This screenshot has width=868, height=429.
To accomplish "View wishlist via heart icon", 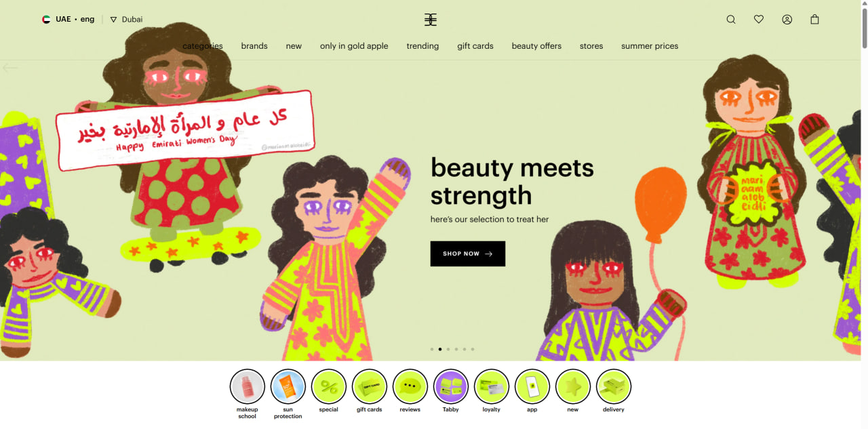I will pos(759,20).
